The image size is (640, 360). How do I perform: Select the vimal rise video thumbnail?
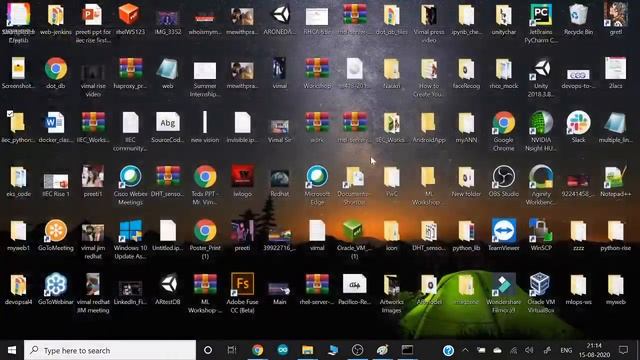[x=93, y=73]
